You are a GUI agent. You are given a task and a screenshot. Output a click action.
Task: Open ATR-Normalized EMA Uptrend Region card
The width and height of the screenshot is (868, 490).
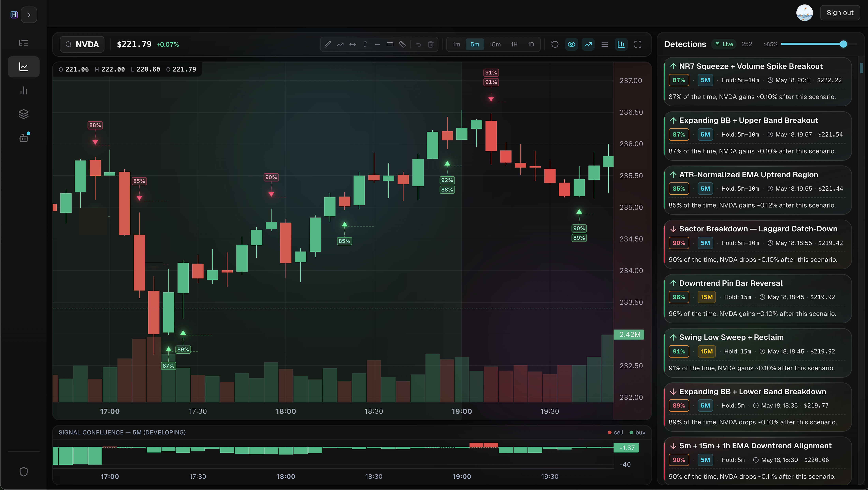point(758,190)
